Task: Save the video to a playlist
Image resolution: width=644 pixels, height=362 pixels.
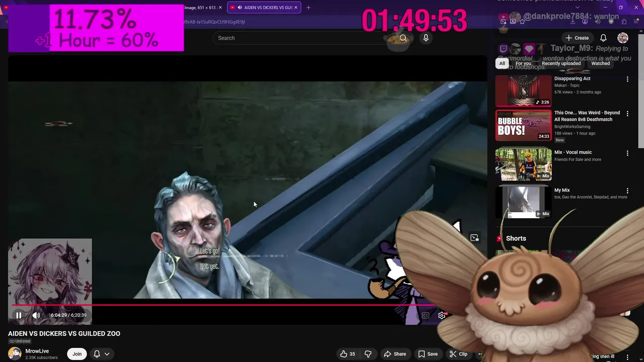Action: tap(428, 354)
